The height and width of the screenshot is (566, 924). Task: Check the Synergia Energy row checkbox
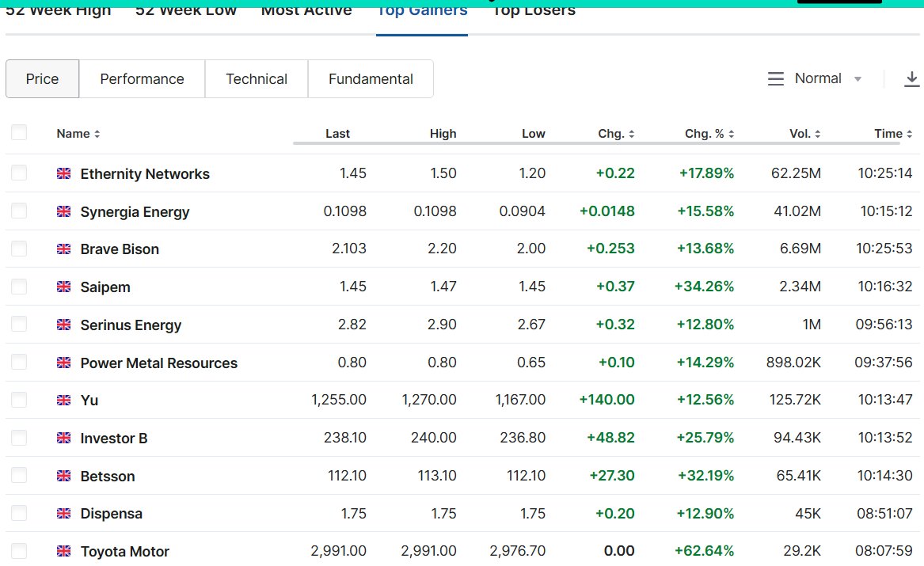tap(19, 211)
